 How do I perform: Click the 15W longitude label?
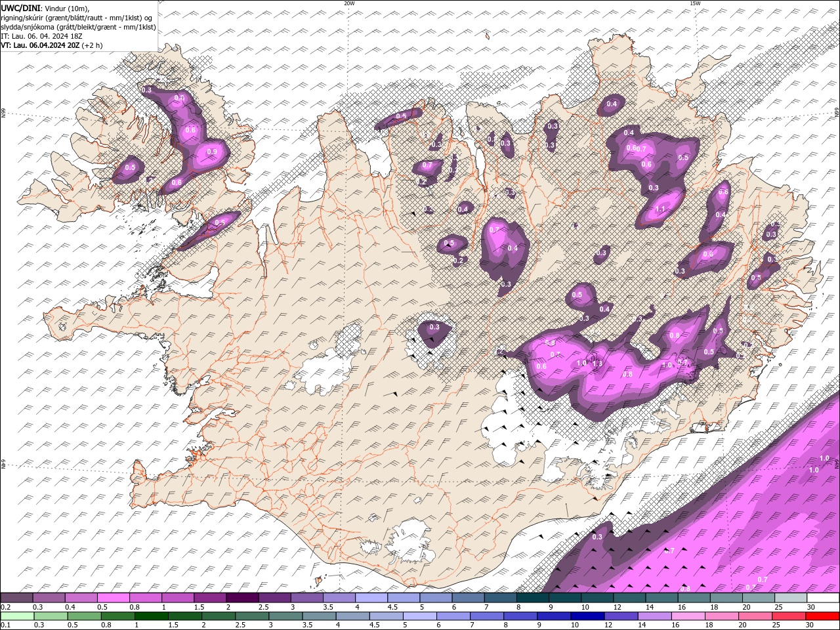pos(695,3)
